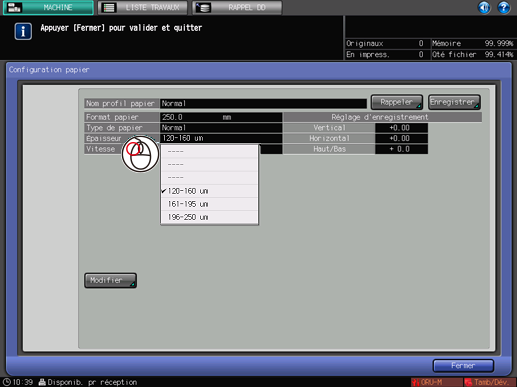Click the Réglage d'enregistrement header
Viewport: 517px width, 387px height.
click(x=382, y=117)
